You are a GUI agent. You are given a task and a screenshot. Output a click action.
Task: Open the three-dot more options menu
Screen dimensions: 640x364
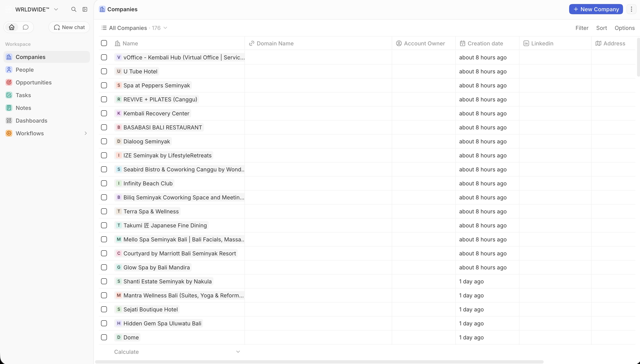(631, 9)
